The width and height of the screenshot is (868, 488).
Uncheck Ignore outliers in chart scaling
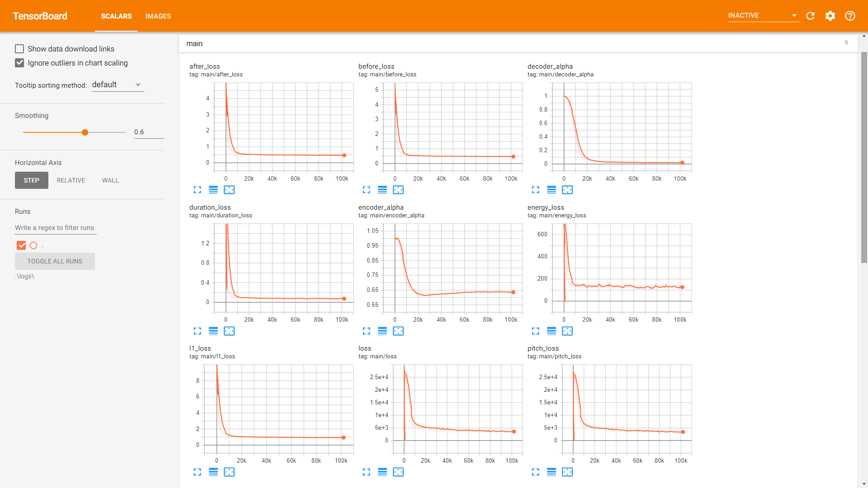click(x=19, y=63)
